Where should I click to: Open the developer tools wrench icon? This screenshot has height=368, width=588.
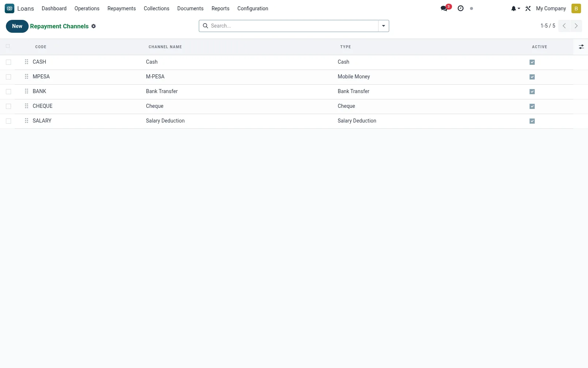coord(528,8)
